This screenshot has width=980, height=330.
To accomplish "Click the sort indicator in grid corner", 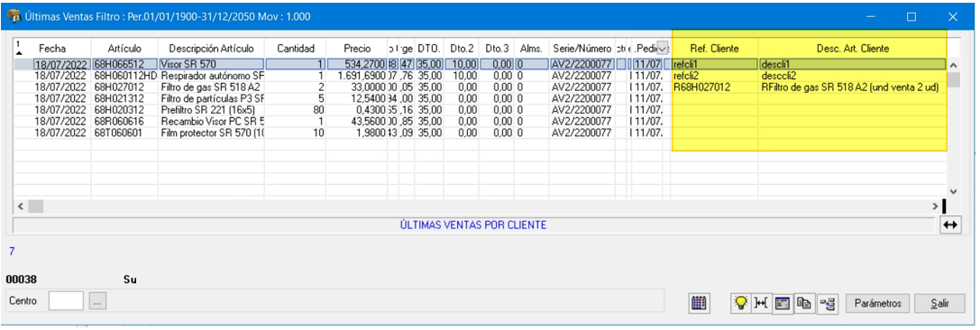I will pyautogui.click(x=19, y=48).
